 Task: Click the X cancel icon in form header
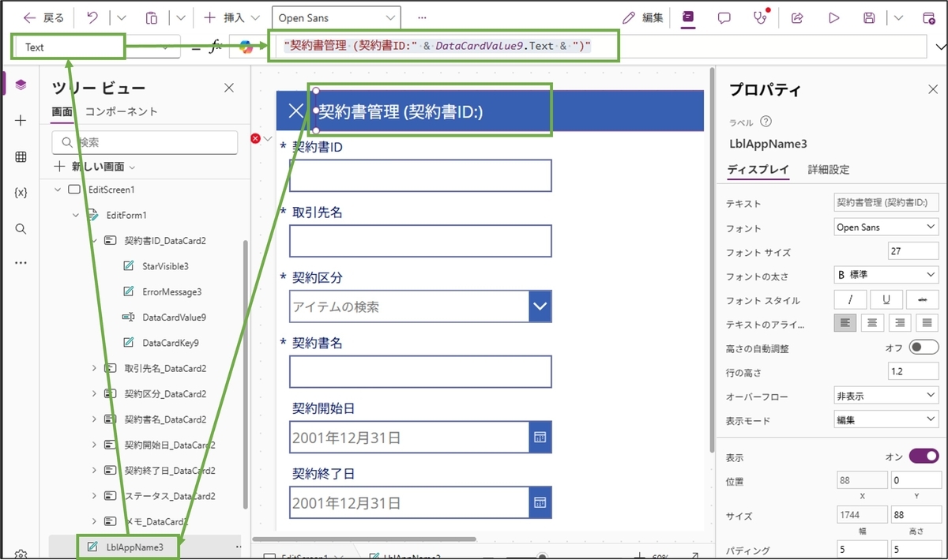(x=296, y=111)
